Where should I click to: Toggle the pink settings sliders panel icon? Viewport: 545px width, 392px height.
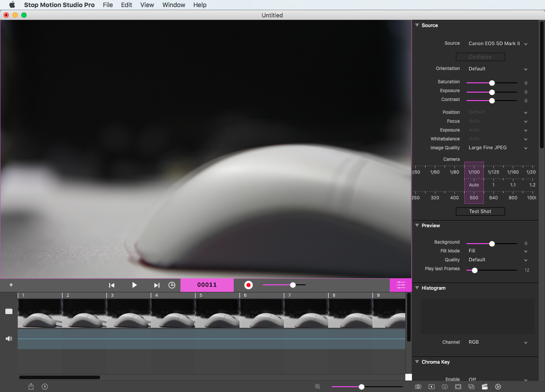[x=401, y=285]
